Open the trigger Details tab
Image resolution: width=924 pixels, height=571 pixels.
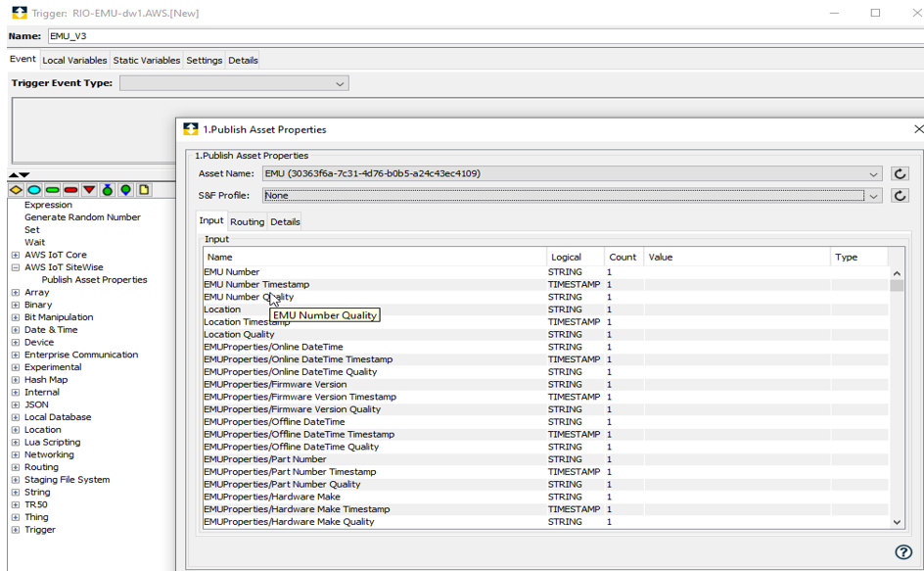[243, 60]
